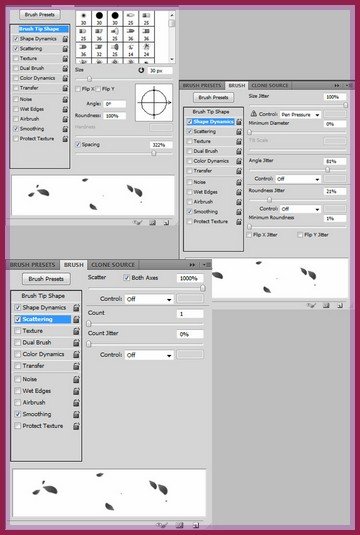Viewport: 360px width, 535px height.
Task: Select the 32 brush tip thumbnail
Action: (99, 49)
